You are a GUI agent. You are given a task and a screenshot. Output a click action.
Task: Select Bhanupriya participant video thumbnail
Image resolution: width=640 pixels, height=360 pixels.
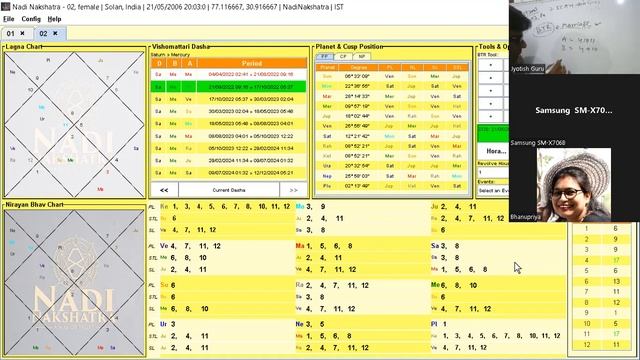tap(574, 184)
